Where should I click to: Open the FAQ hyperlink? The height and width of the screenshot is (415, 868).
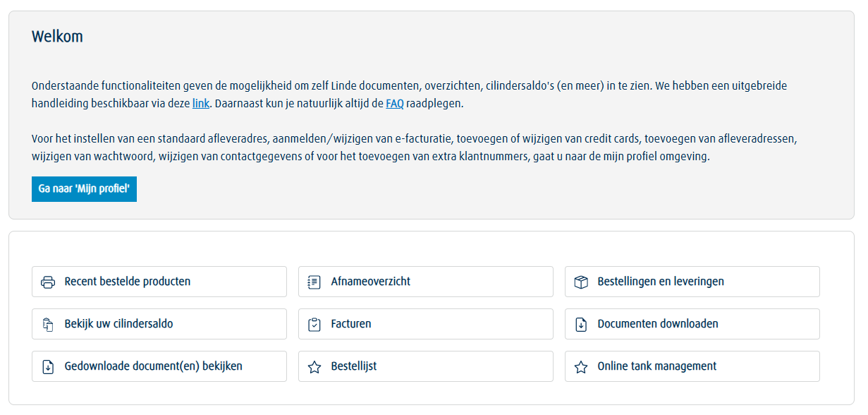pos(394,103)
